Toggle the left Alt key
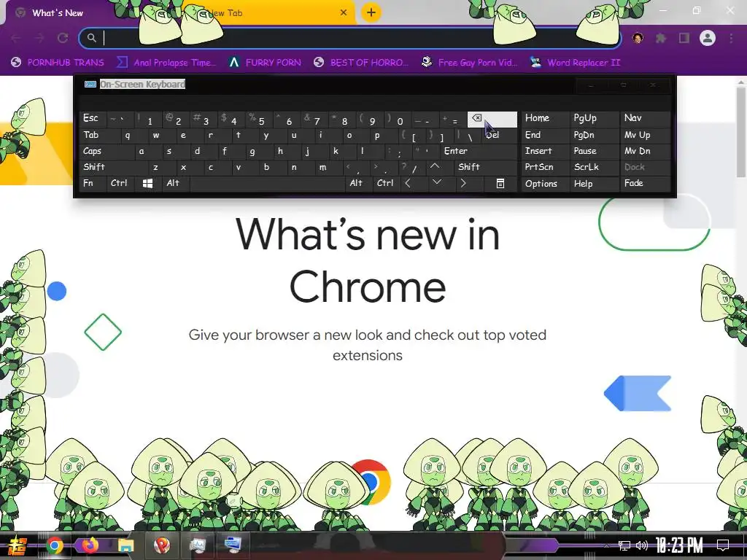The image size is (747, 560). click(176, 183)
